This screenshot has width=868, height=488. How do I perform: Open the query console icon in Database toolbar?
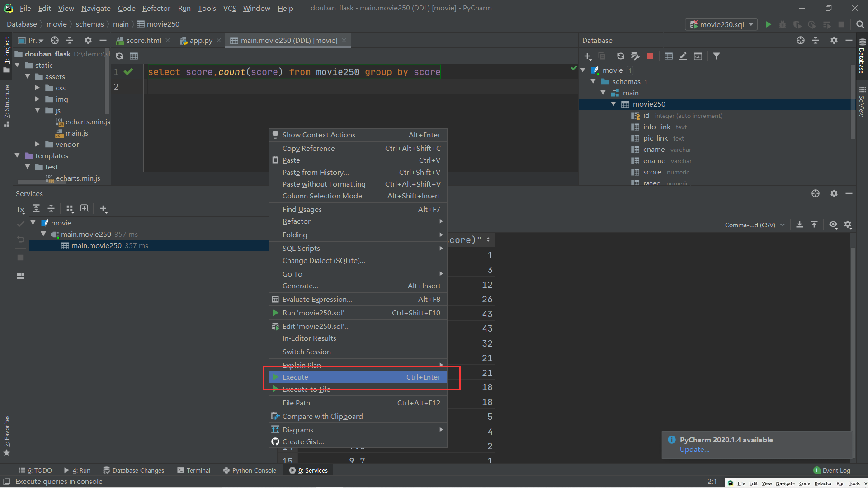[698, 56]
